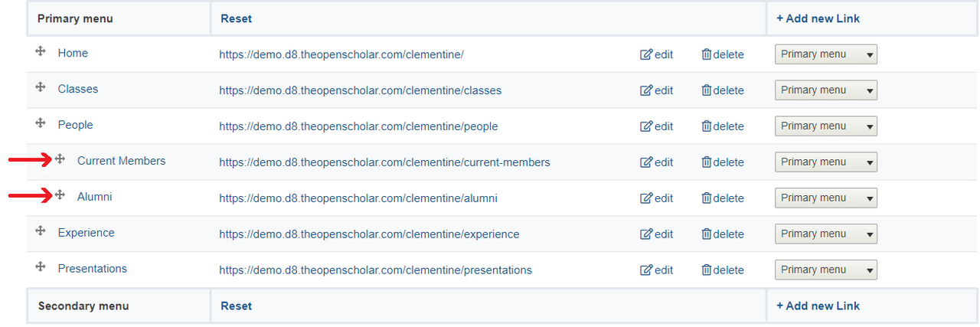The height and width of the screenshot is (327, 980).
Task: Click the drag handle for Presentations row
Action: coord(40,267)
